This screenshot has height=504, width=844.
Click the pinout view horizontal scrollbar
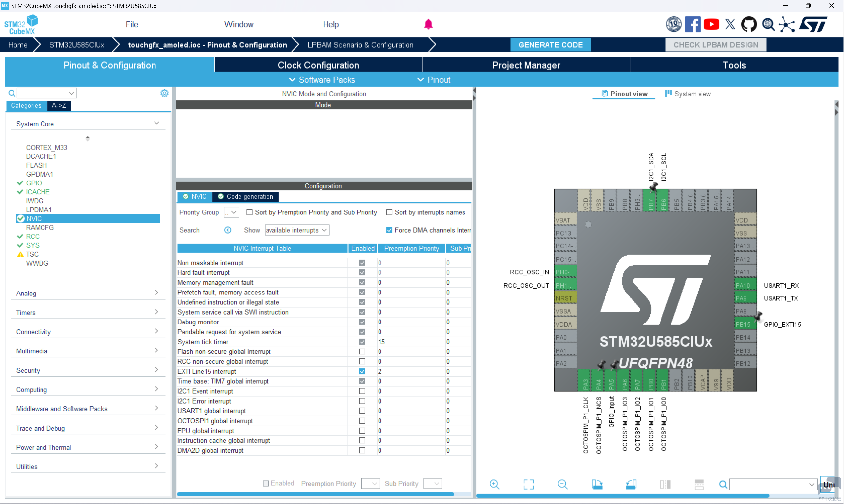click(x=623, y=496)
